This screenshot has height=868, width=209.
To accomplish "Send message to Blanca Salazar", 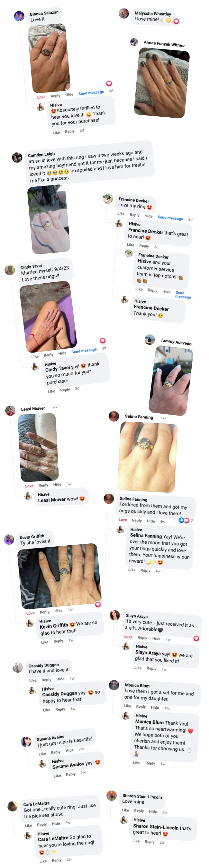I will 91,93.
